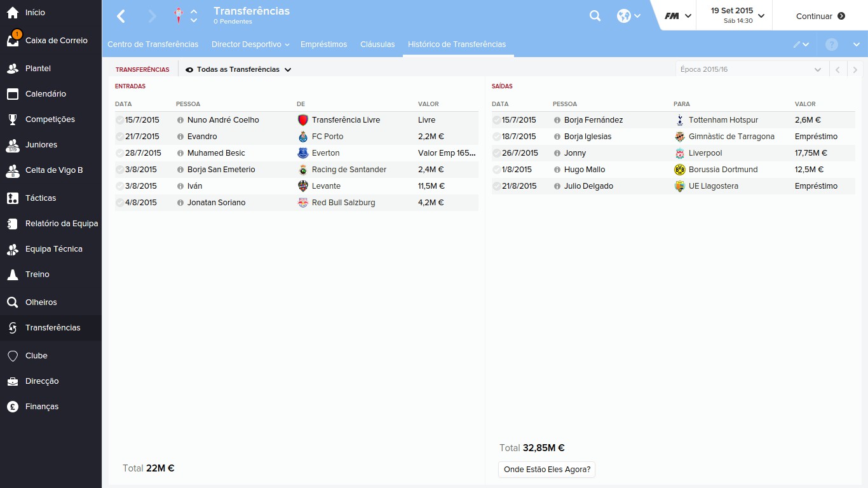Open the Início home icon in the sidebar

[12, 13]
